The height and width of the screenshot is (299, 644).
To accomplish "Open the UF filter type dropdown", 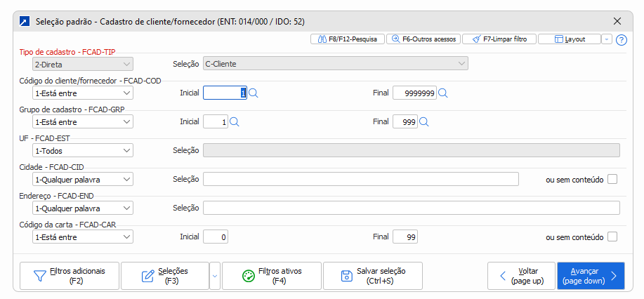I will (x=83, y=150).
